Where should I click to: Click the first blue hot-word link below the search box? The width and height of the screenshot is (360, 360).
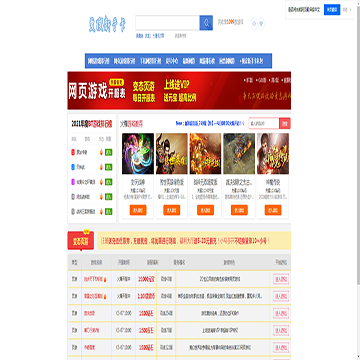[139, 36]
